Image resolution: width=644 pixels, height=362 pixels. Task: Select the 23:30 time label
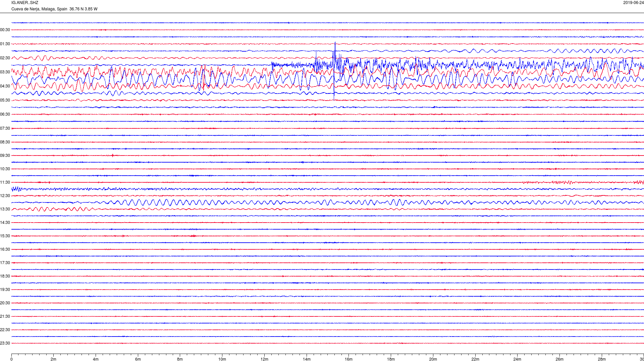pyautogui.click(x=5, y=343)
